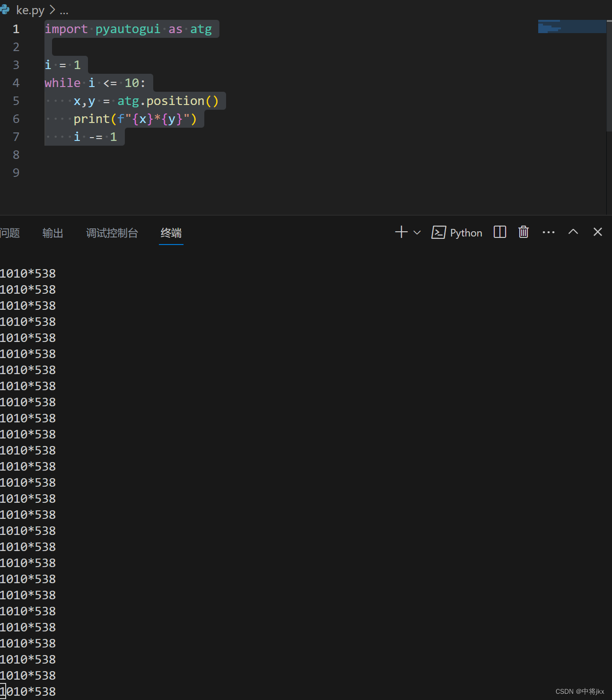Image resolution: width=612 pixels, height=700 pixels.
Task: Click 'atg.position()' call on line 5
Action: coord(168,101)
